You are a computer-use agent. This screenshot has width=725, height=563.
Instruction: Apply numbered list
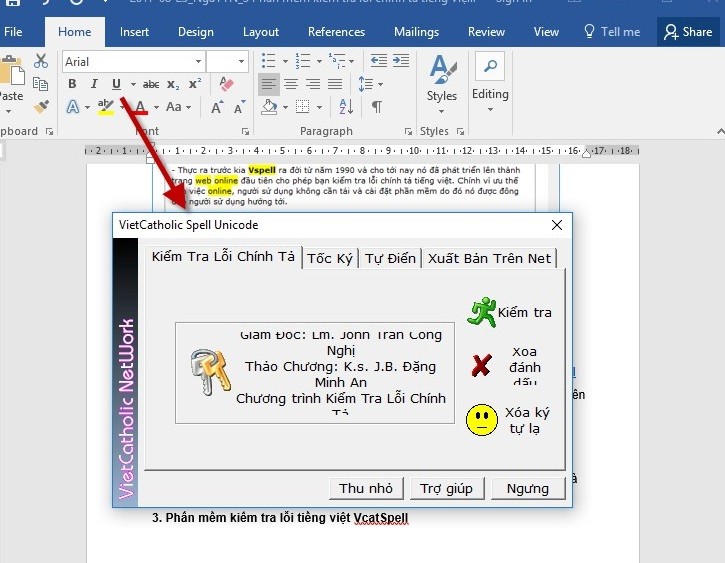[303, 61]
